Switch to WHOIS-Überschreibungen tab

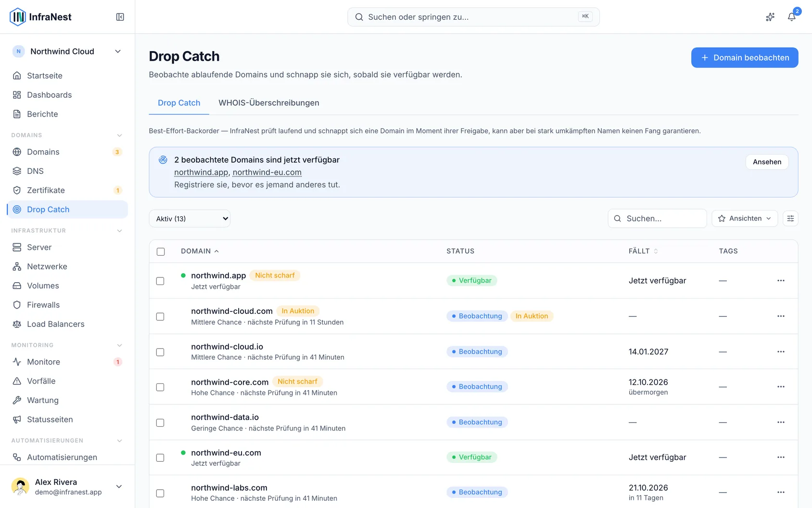269,103
